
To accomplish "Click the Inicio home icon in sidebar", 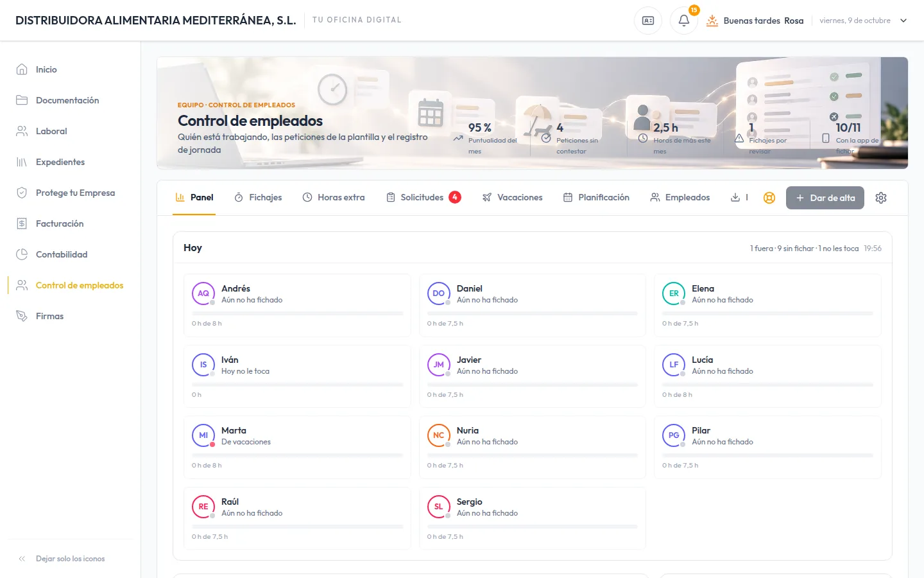I will [22, 69].
